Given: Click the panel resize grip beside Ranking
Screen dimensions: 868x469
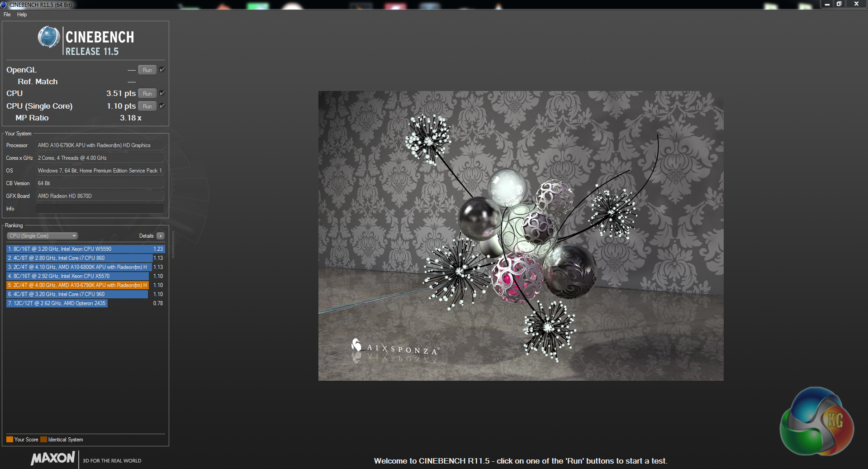Looking at the screenshot, I should [x=173, y=244].
